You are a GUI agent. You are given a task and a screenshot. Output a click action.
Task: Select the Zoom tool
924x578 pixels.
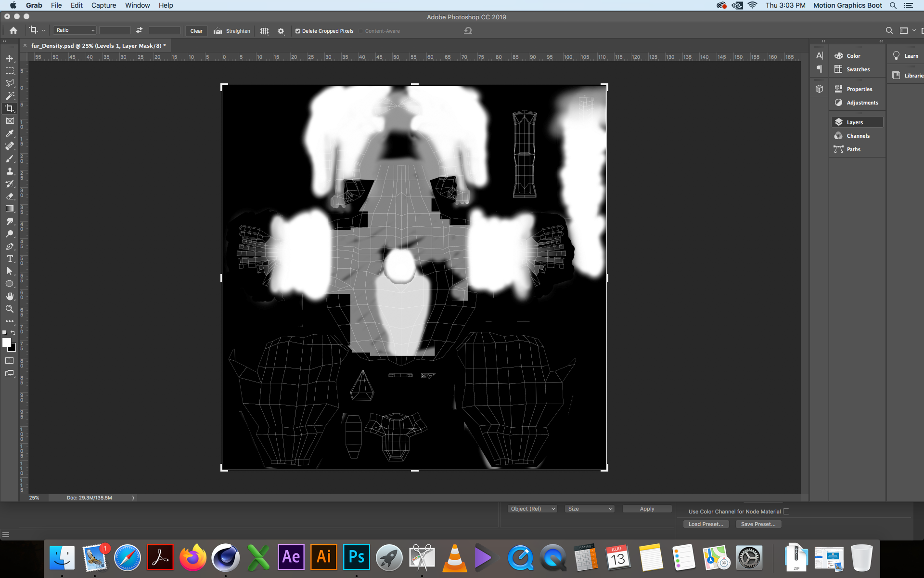tap(10, 309)
